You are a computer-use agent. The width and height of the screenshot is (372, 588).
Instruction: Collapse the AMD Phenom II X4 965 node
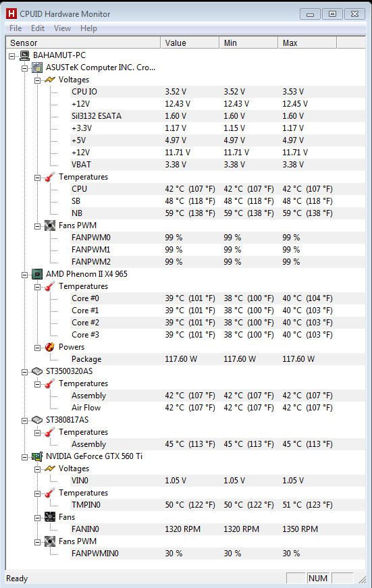click(25, 275)
